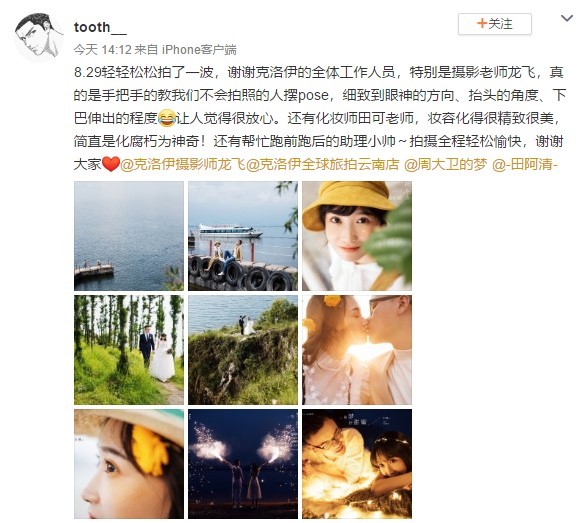Open the post timestamp 今天 14:12

(x=102, y=49)
